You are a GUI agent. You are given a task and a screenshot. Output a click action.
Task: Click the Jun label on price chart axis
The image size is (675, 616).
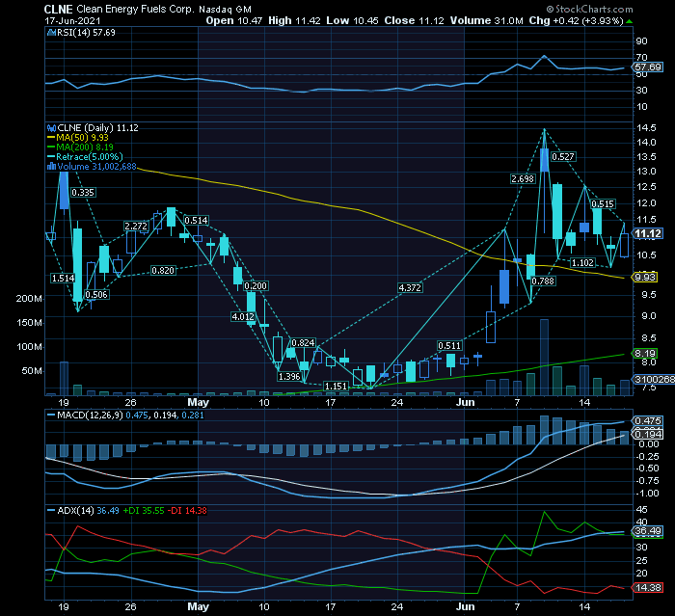coord(466,403)
